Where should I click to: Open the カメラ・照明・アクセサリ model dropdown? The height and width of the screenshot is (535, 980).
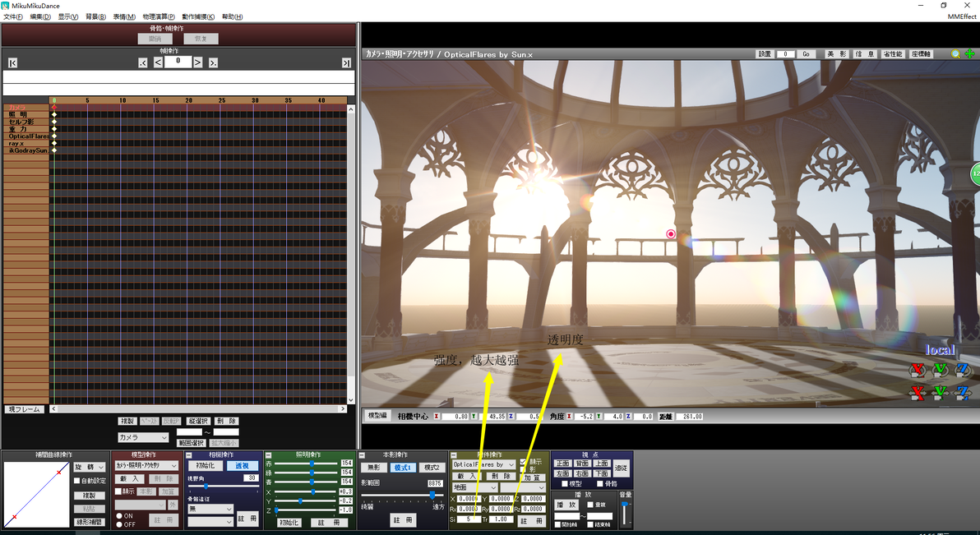point(147,466)
